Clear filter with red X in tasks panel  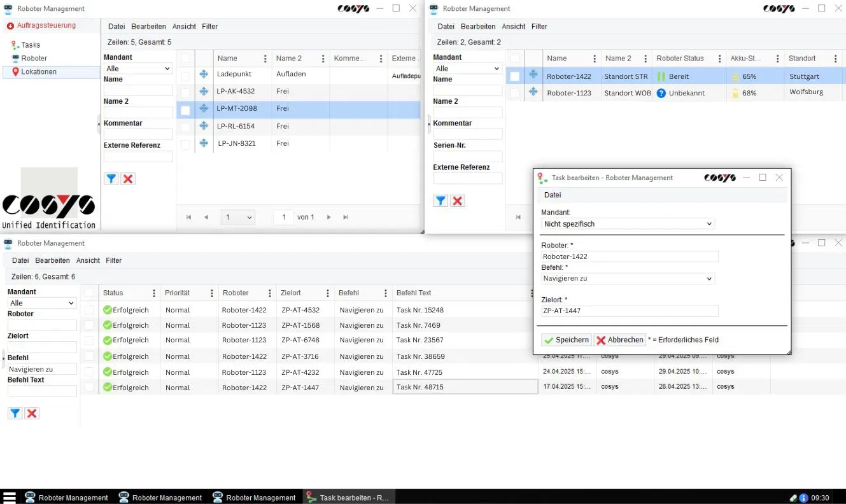pyautogui.click(x=32, y=413)
